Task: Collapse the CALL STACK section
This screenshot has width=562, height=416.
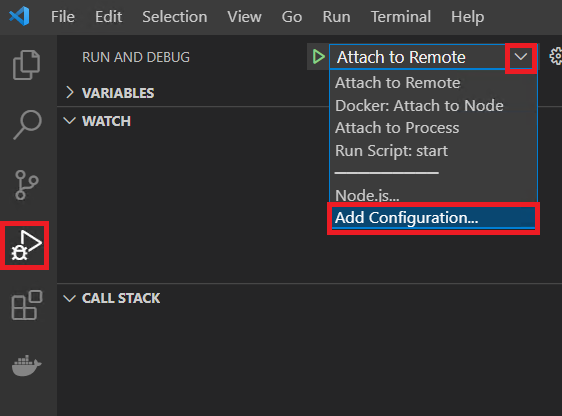Action: click(x=112, y=298)
